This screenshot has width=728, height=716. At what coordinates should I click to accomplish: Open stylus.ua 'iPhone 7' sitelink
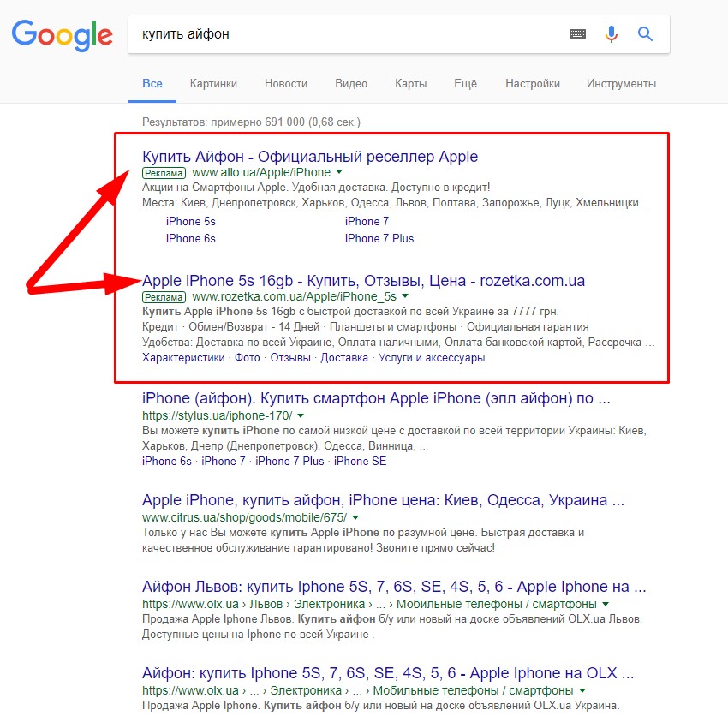click(x=224, y=462)
